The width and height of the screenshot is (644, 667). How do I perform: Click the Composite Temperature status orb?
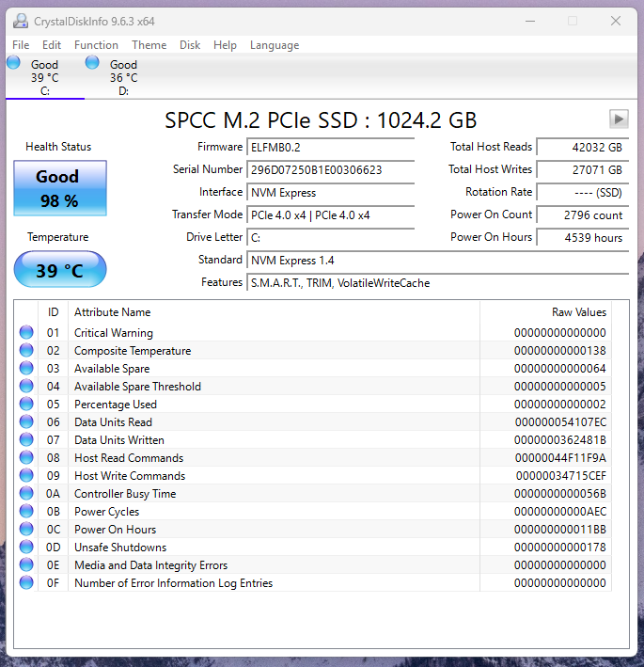(26, 350)
